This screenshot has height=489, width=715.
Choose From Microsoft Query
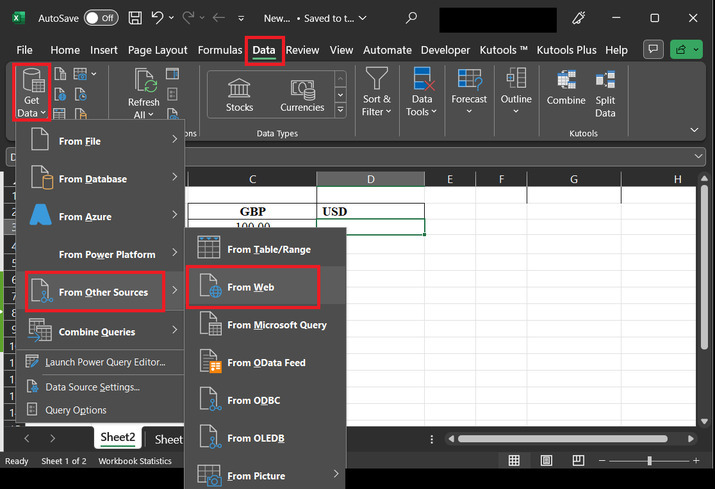265,324
